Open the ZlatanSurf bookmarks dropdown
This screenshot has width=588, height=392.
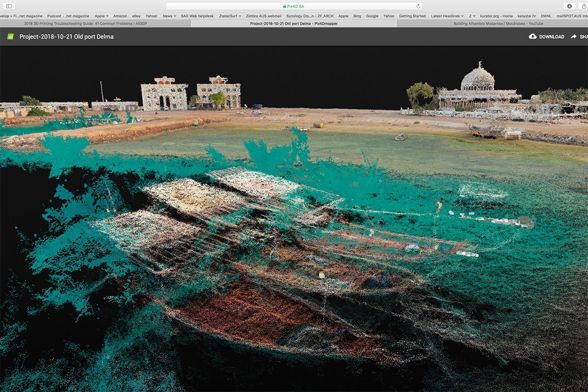click(x=230, y=16)
